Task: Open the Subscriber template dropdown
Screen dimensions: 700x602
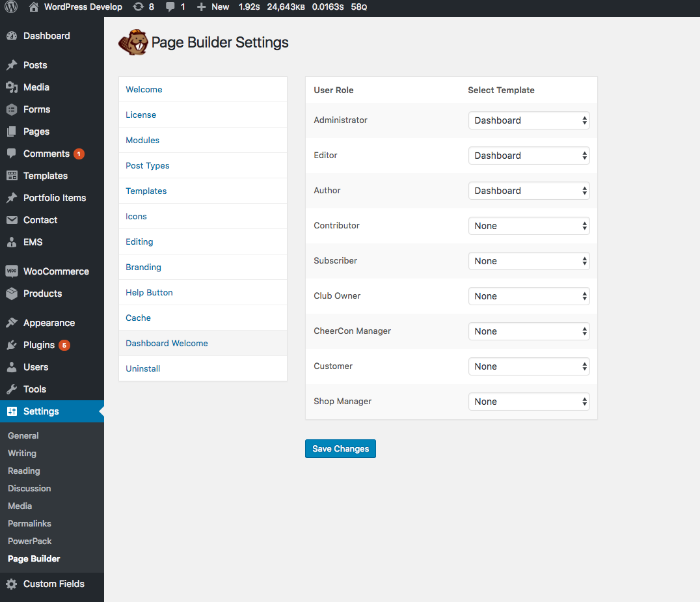Action: point(529,261)
